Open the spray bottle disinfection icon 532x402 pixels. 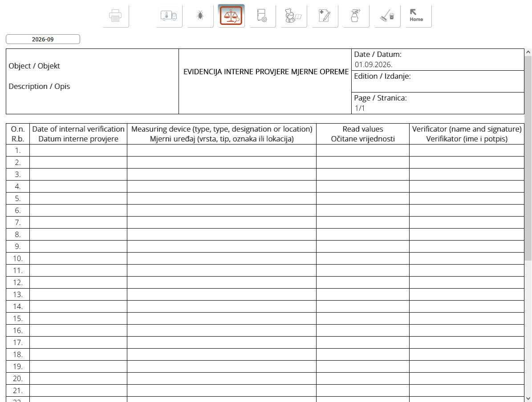click(x=356, y=16)
